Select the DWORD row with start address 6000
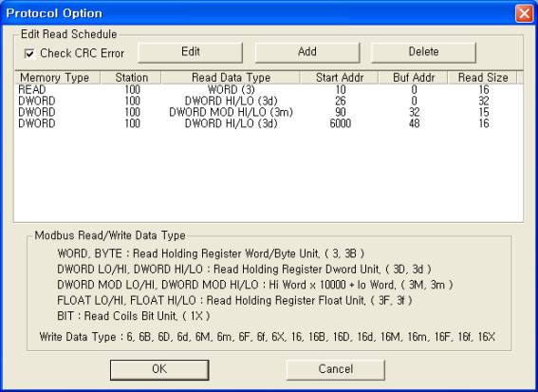 268,123
